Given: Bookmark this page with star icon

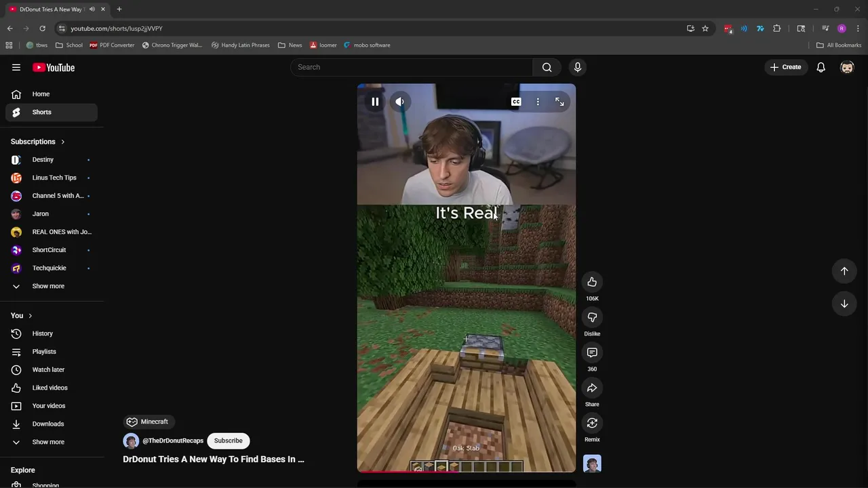Looking at the screenshot, I should pyautogui.click(x=705, y=28).
